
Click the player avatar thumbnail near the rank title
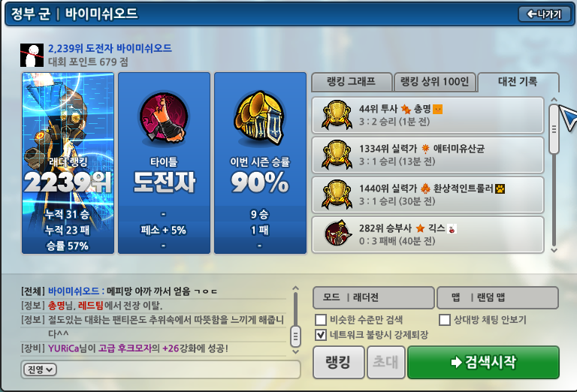click(32, 55)
